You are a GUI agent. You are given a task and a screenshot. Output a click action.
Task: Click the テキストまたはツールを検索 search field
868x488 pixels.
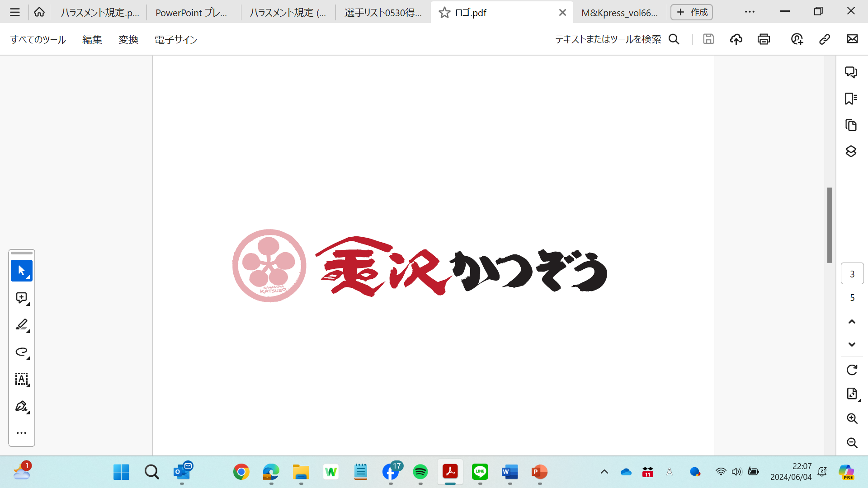(617, 39)
